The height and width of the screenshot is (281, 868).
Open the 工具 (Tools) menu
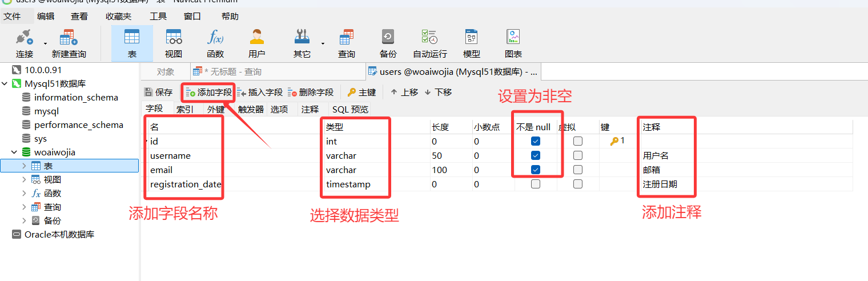pos(158,17)
